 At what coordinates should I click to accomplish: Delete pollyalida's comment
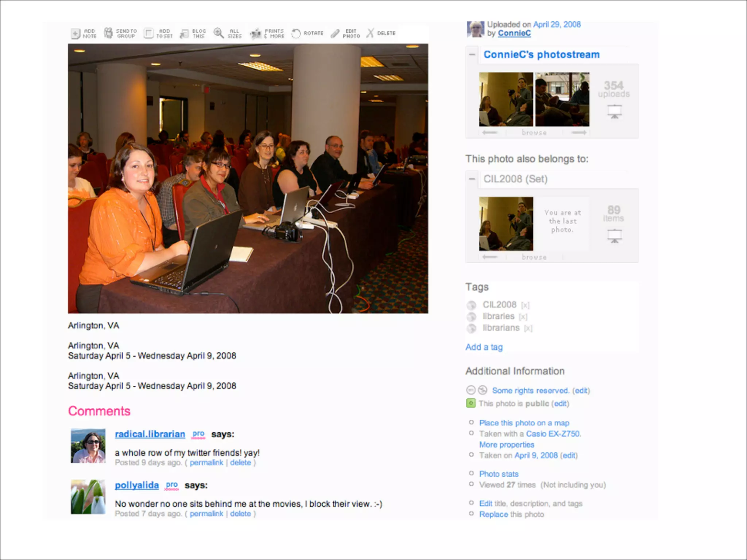(240, 514)
